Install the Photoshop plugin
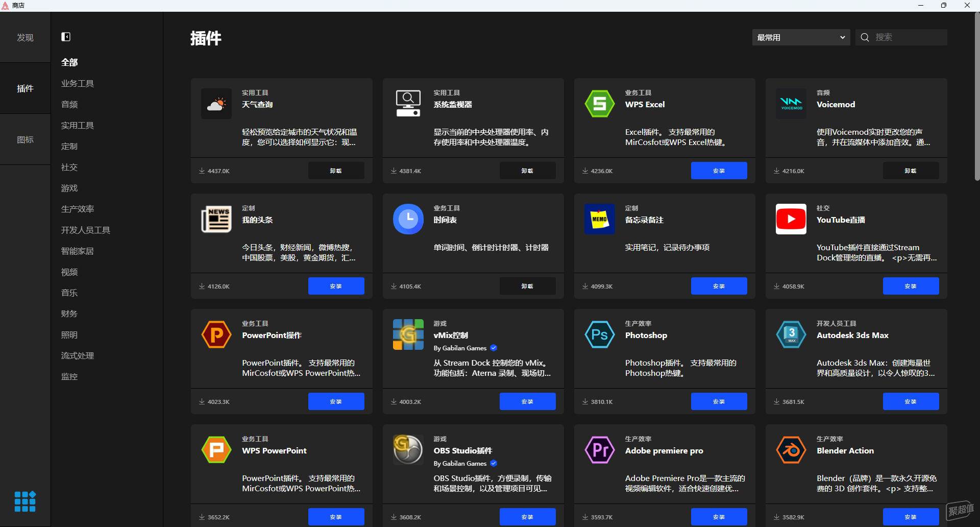 [x=719, y=401]
